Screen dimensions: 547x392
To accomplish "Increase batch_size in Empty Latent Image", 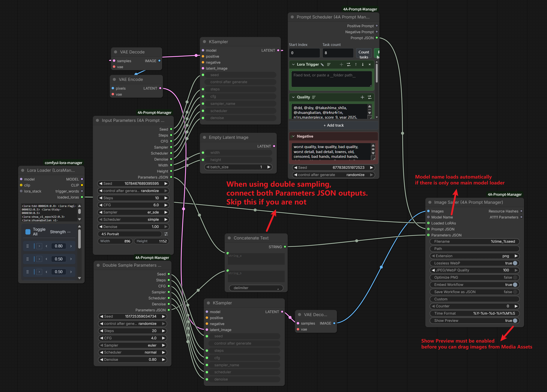I will (269, 167).
